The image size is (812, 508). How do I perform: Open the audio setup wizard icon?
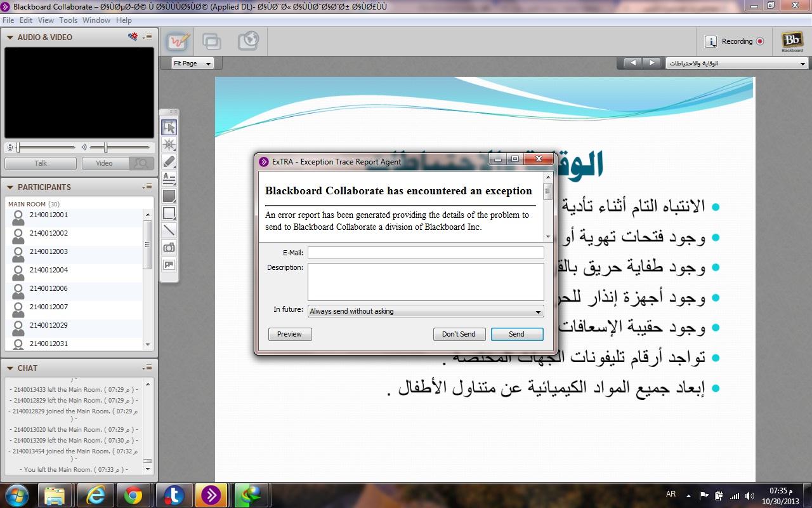tap(133, 37)
